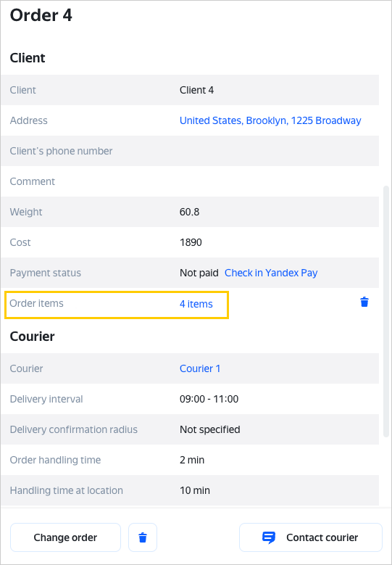The width and height of the screenshot is (392, 565).
Task: Click the delivery interval 09:00 - 11:00
Action: point(209,399)
